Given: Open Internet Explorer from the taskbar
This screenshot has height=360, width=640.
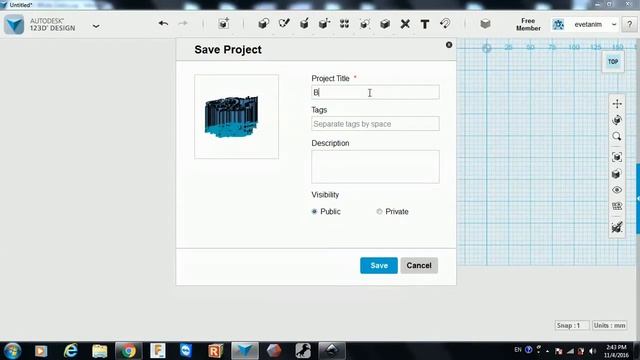Looking at the screenshot, I should click(x=70, y=351).
